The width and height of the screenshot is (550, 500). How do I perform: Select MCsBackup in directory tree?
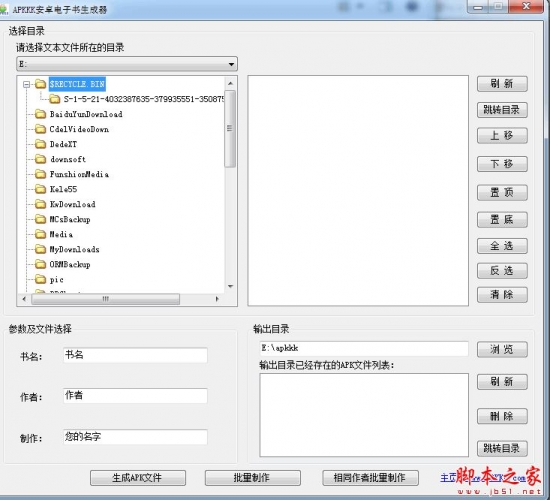[x=70, y=219]
